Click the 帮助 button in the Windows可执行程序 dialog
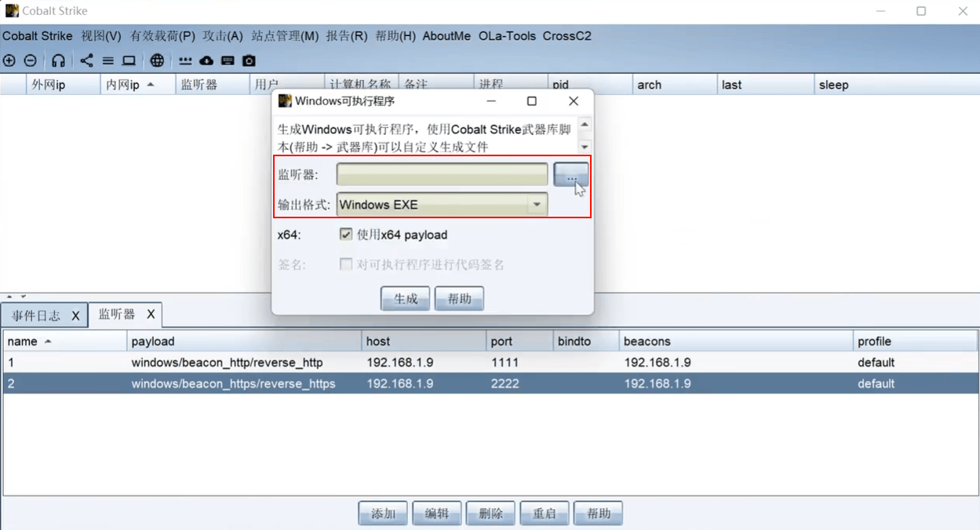This screenshot has height=530, width=980. (x=459, y=298)
